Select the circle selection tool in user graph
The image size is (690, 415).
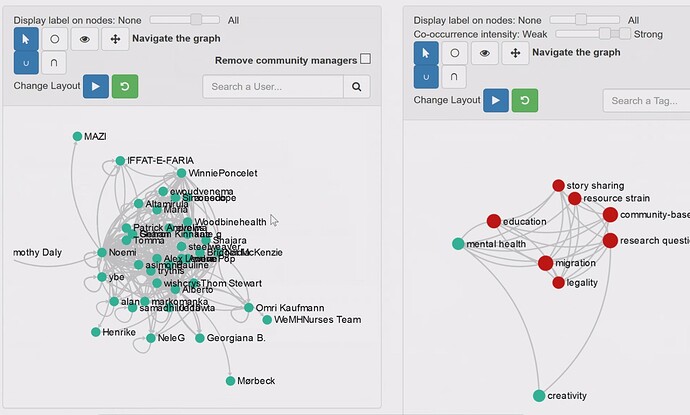point(56,39)
